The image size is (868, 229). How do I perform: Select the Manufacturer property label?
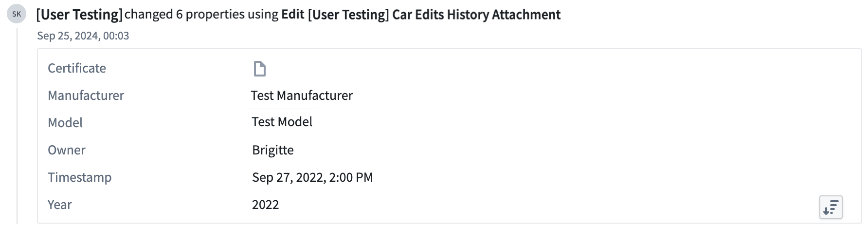[86, 95]
